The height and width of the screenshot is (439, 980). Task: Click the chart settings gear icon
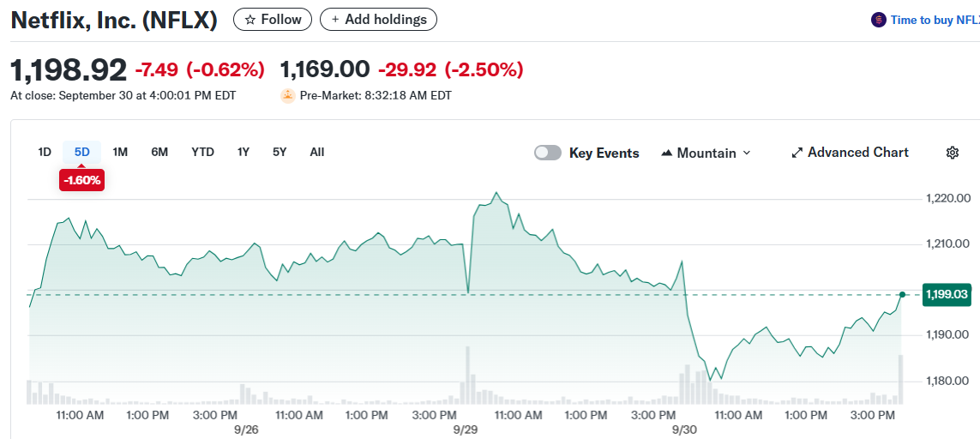click(952, 153)
